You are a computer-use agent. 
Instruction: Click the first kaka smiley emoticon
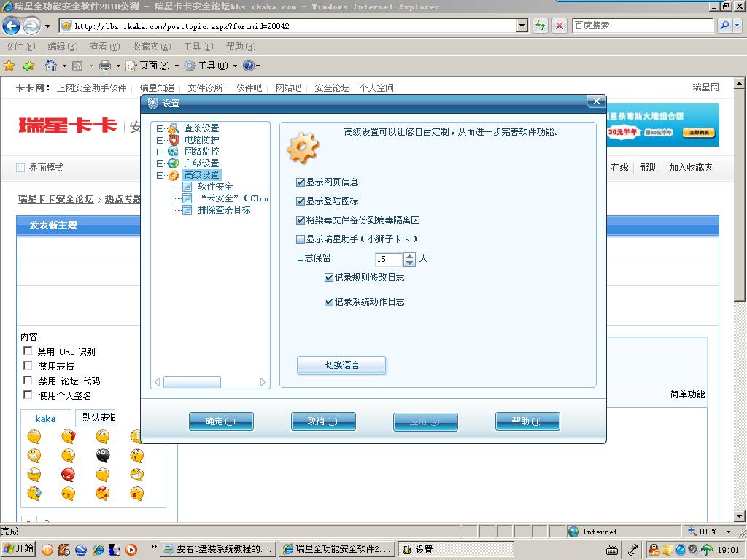click(x=34, y=436)
